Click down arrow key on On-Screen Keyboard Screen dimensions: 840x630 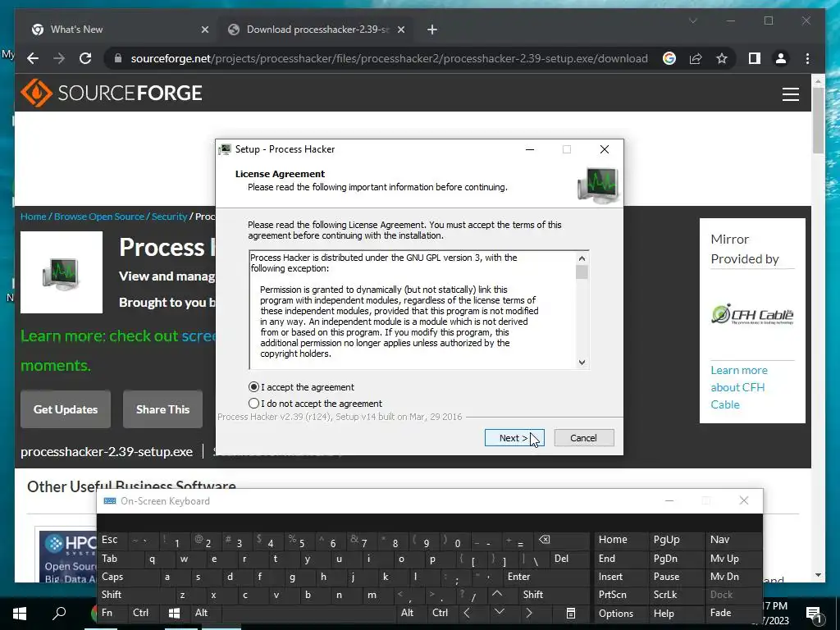(x=500, y=612)
